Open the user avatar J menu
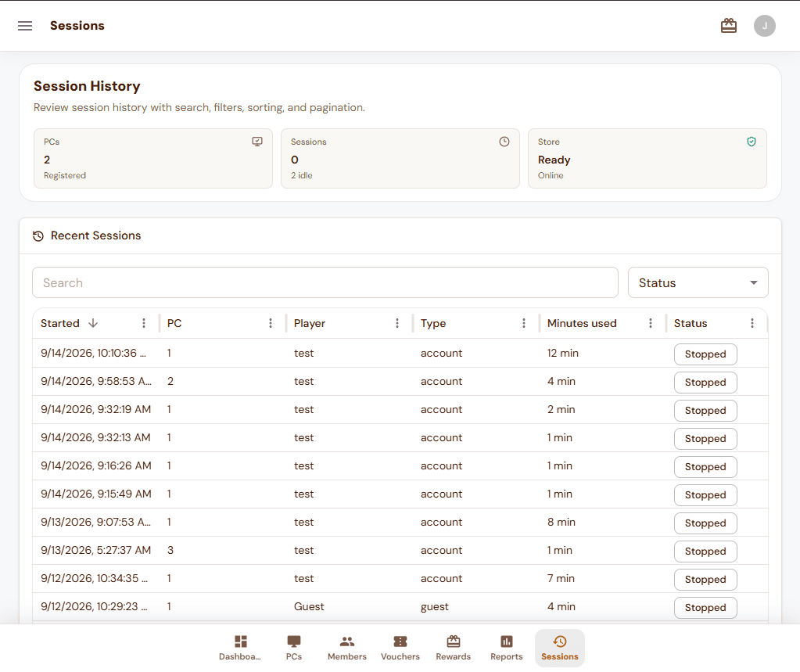Image resolution: width=800 pixels, height=672 pixels. coord(764,26)
